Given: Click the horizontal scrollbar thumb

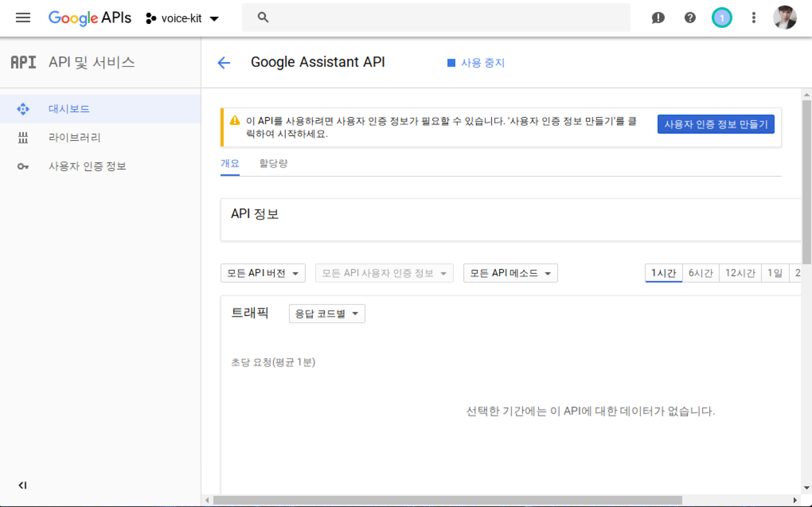Looking at the screenshot, I should pyautogui.click(x=448, y=500).
